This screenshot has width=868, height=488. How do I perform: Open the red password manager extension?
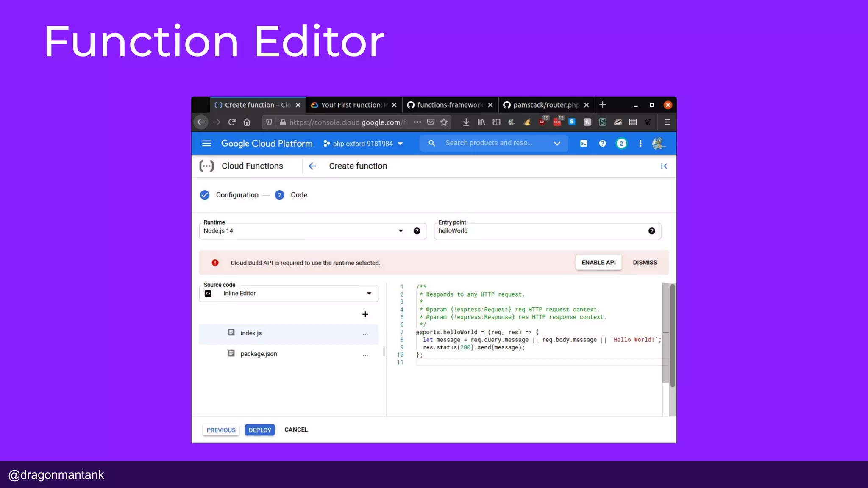[x=558, y=122]
